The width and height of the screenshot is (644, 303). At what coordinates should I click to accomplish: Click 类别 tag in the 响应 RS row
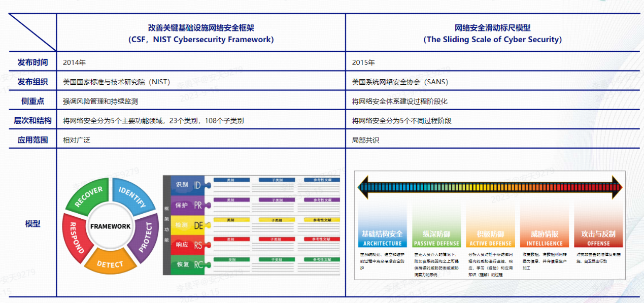pyautogui.click(x=231, y=239)
